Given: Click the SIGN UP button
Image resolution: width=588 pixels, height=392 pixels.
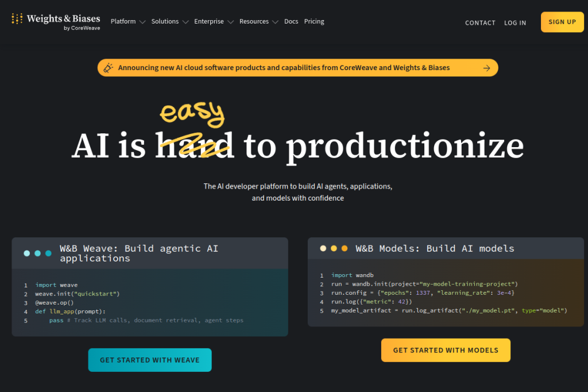Looking at the screenshot, I should pyautogui.click(x=562, y=22).
